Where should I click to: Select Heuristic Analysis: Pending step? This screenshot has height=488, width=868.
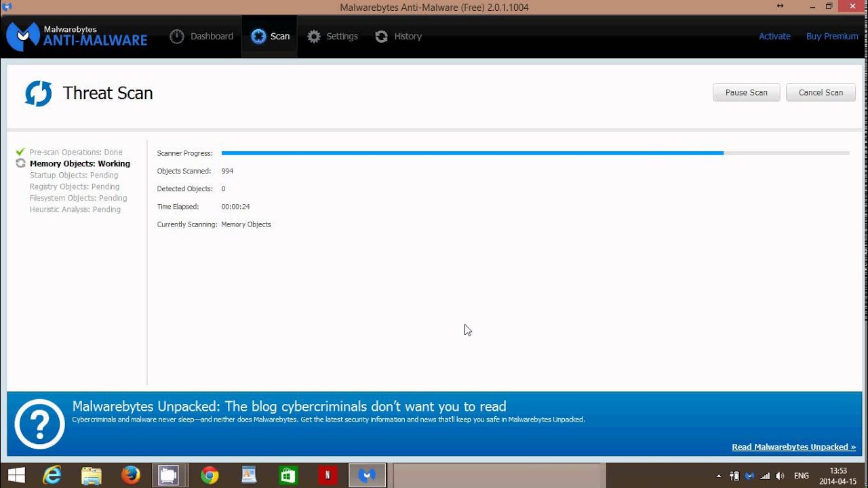tap(75, 210)
